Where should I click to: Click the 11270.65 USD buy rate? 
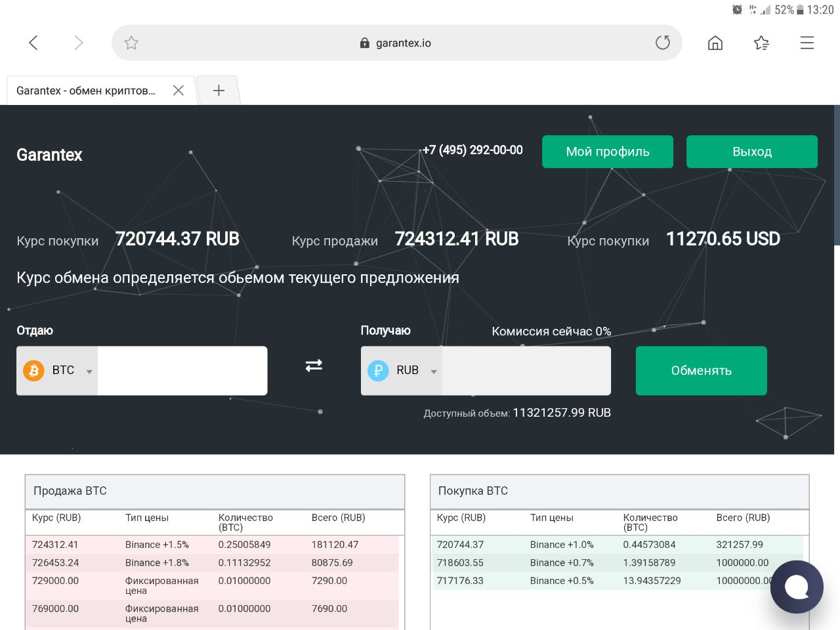tap(723, 239)
